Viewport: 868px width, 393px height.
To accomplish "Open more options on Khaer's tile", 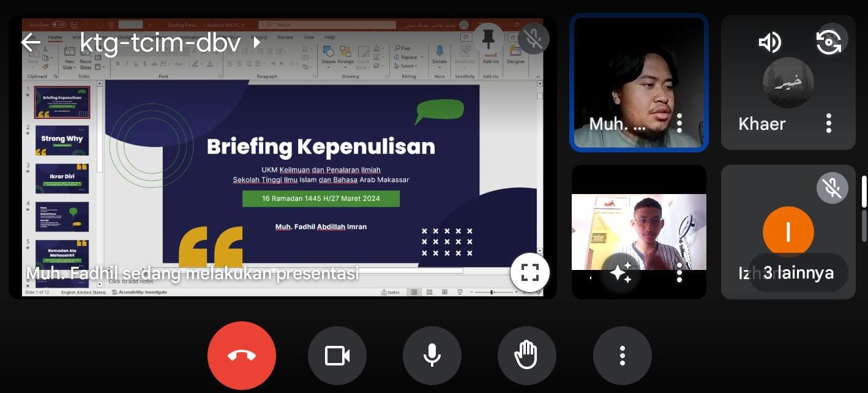I will click(829, 124).
